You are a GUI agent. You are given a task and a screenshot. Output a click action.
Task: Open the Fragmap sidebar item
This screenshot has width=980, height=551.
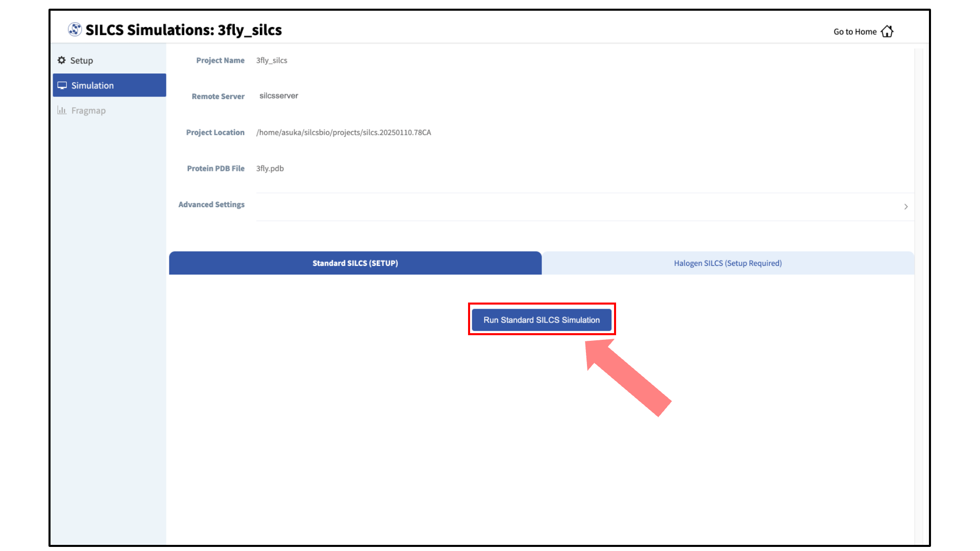coord(109,110)
